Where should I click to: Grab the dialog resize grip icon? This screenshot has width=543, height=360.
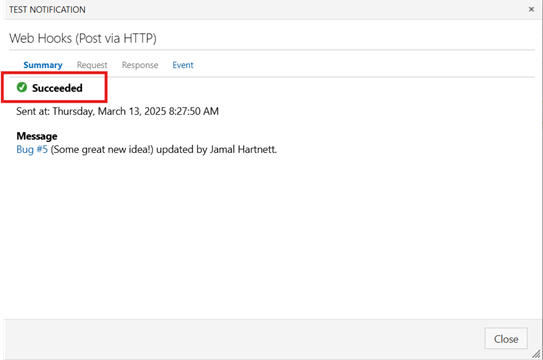536,354
